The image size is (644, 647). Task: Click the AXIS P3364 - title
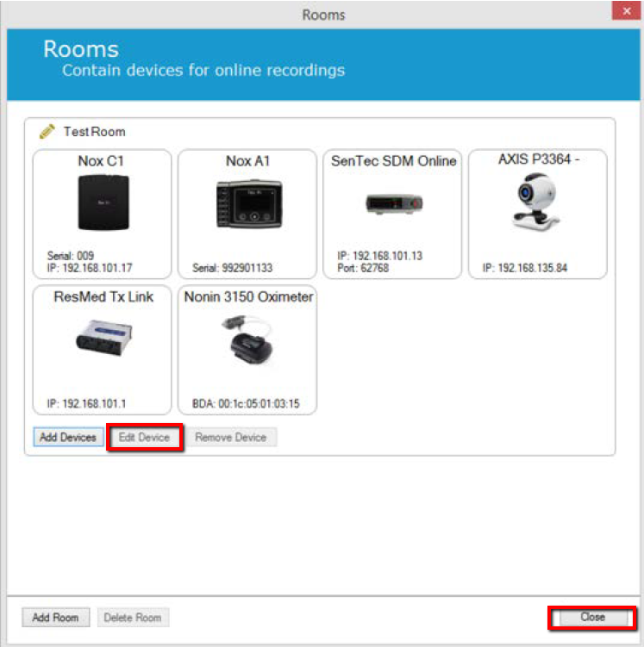[x=539, y=159]
